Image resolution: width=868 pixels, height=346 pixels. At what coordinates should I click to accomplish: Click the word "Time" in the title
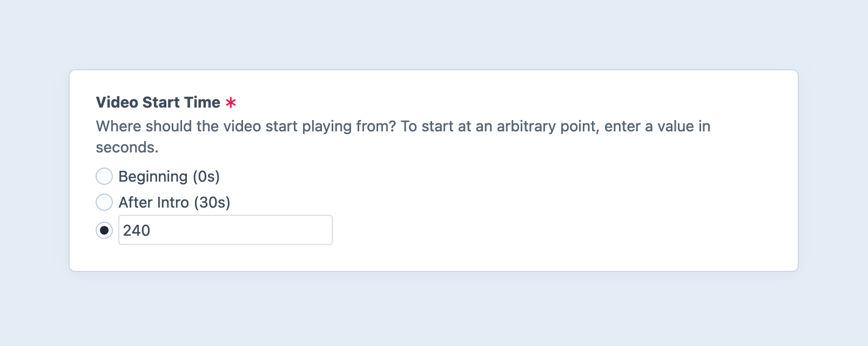(x=202, y=102)
